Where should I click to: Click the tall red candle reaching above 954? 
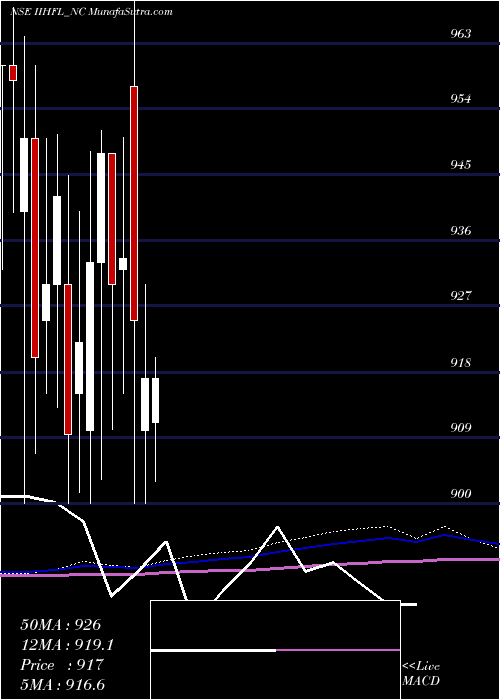click(x=134, y=203)
